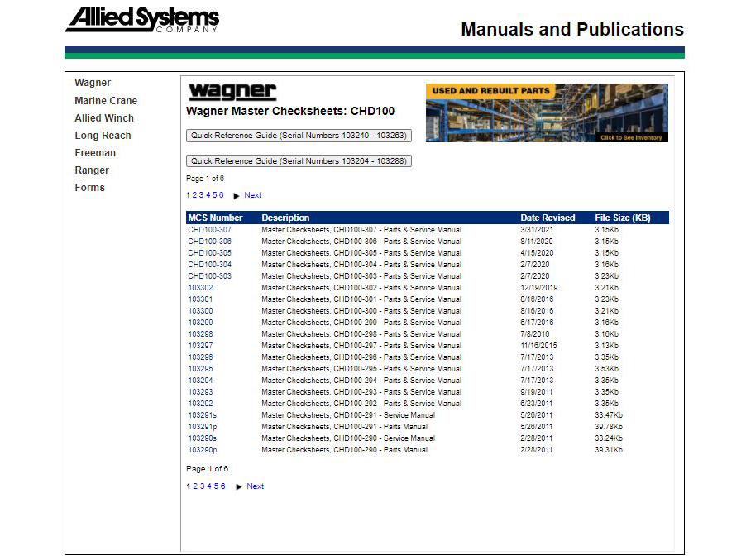Select the 3.53Kb file size

606,369
